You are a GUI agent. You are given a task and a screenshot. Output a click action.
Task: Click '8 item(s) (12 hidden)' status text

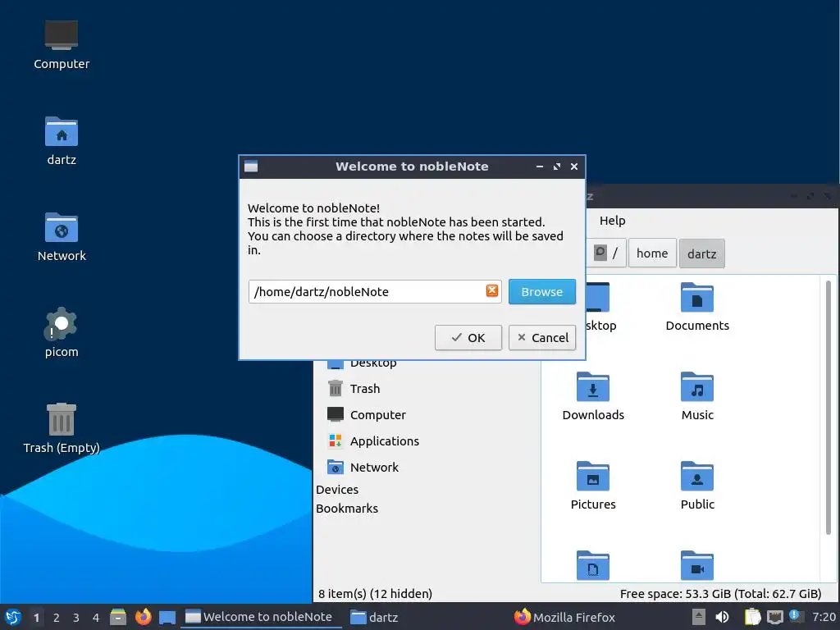[x=375, y=594]
